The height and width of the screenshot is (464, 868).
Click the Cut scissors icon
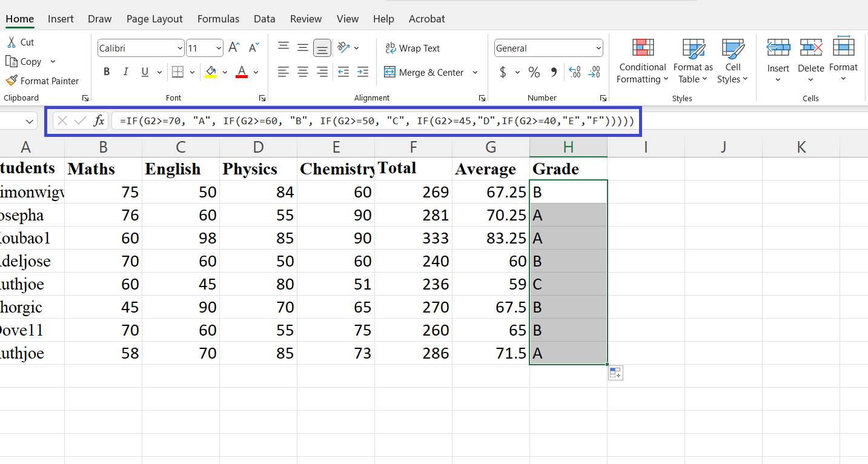click(x=12, y=42)
